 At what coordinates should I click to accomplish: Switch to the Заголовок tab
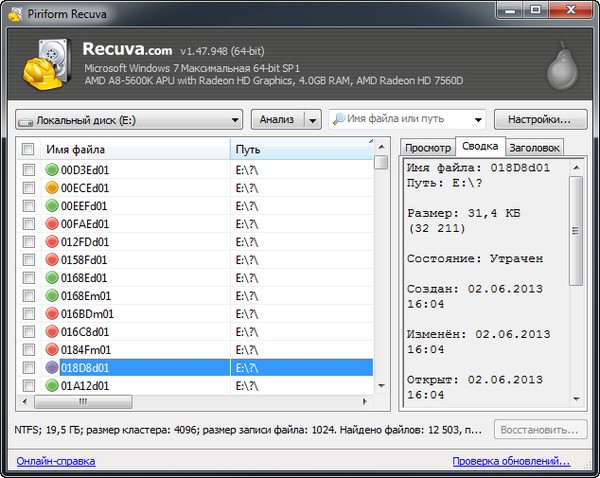click(x=535, y=148)
